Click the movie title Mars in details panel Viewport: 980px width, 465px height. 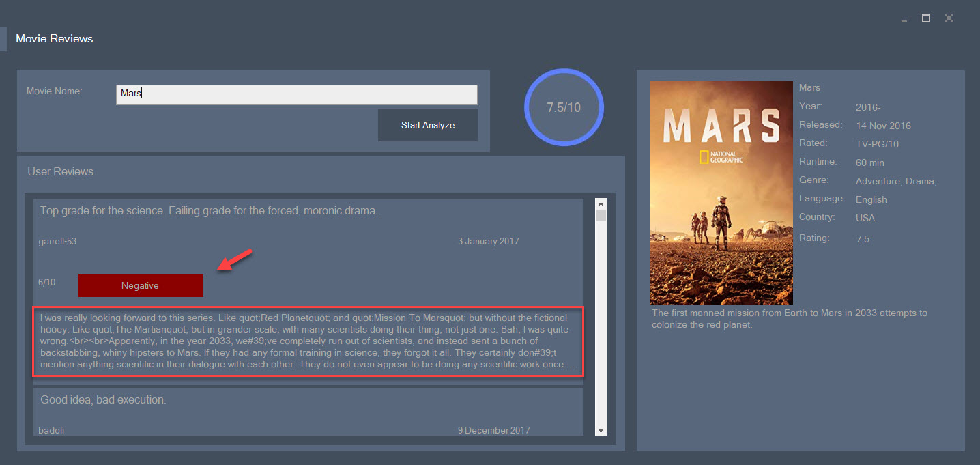809,87
